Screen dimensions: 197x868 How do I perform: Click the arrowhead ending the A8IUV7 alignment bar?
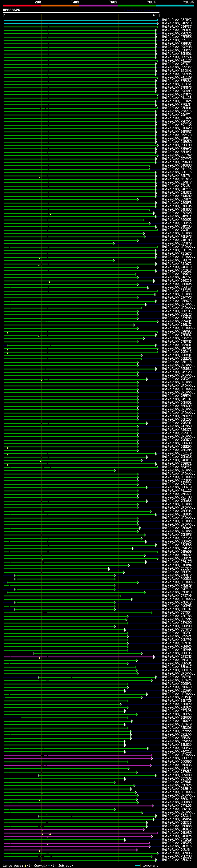coord(158,20)
